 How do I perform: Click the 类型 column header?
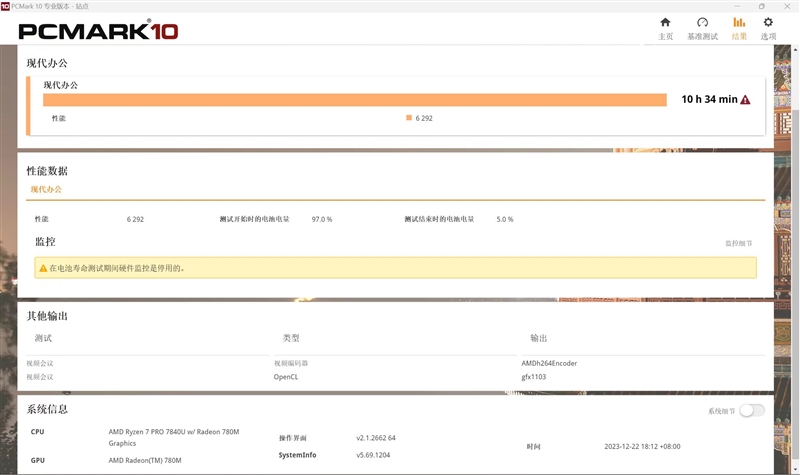coord(291,338)
